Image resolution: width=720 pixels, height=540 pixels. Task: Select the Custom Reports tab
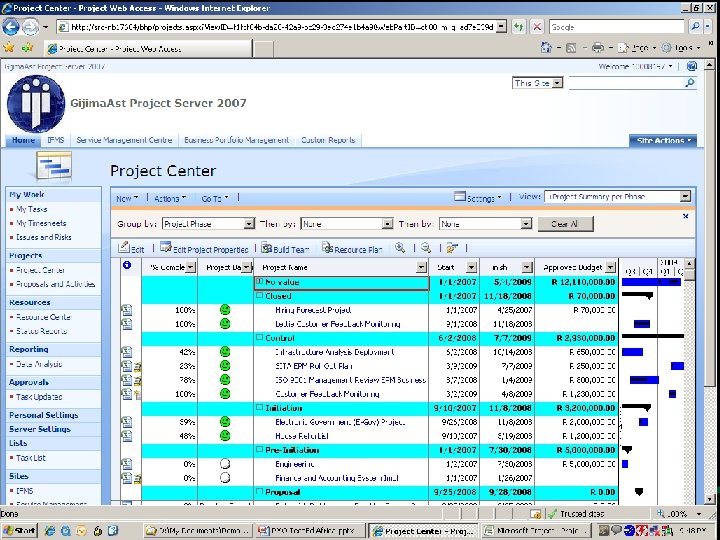tap(328, 140)
